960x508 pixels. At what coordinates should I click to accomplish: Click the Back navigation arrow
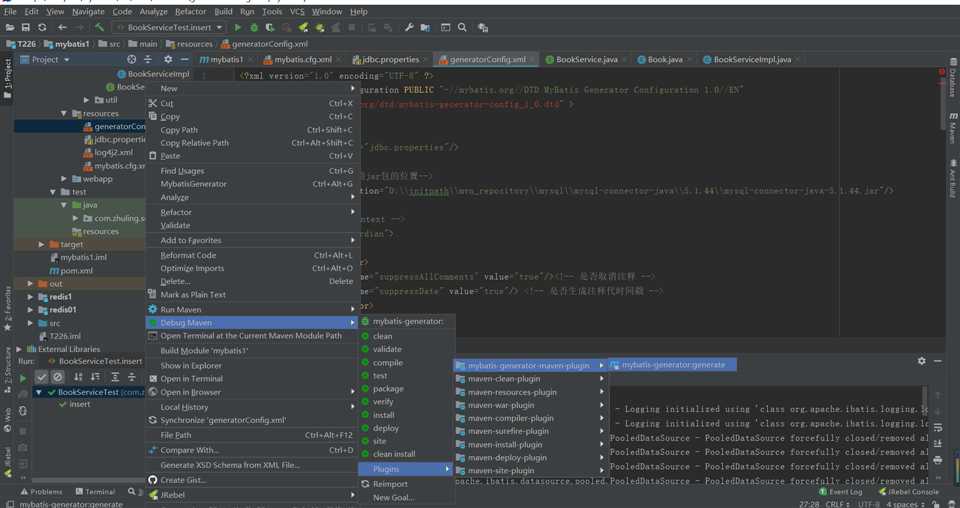click(62, 28)
